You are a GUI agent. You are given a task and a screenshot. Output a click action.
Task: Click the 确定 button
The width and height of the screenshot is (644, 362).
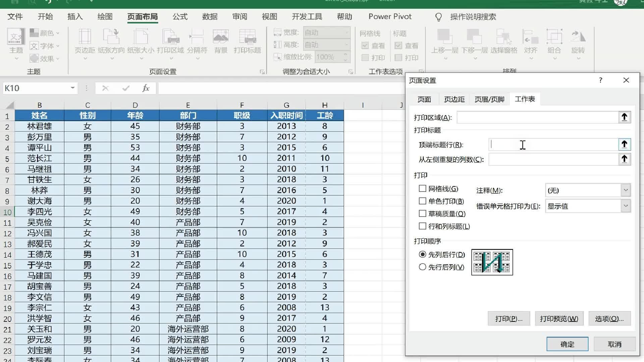tap(567, 344)
